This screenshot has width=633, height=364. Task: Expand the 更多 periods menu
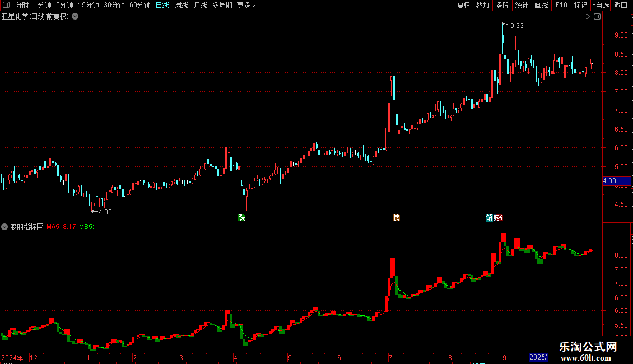point(246,5)
